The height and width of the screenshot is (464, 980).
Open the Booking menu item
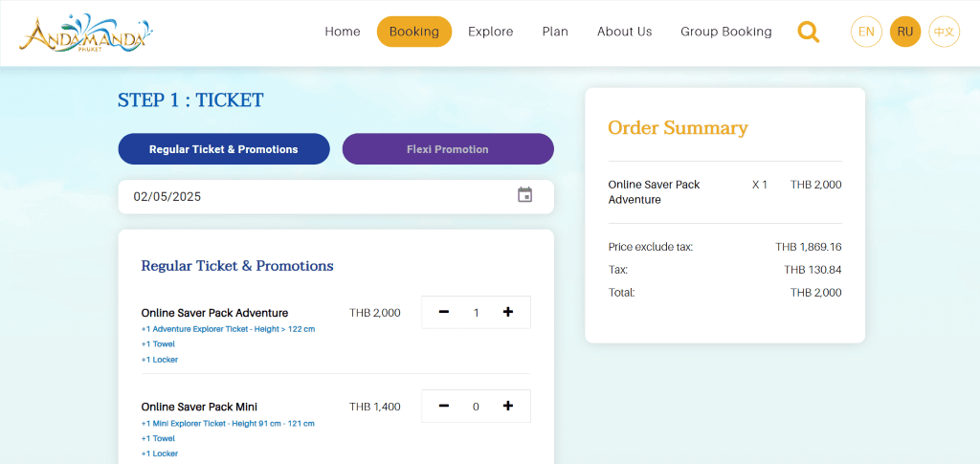coord(413,32)
